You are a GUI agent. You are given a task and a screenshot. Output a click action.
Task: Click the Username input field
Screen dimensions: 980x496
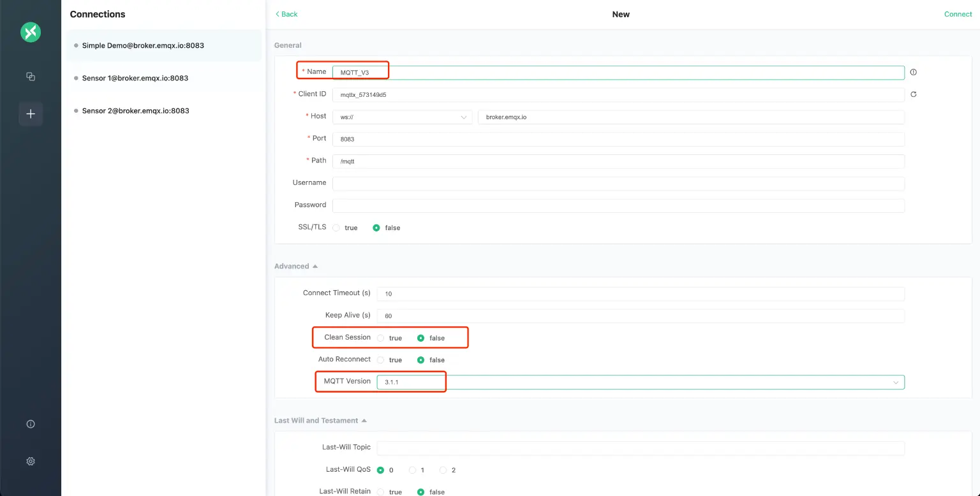click(618, 184)
